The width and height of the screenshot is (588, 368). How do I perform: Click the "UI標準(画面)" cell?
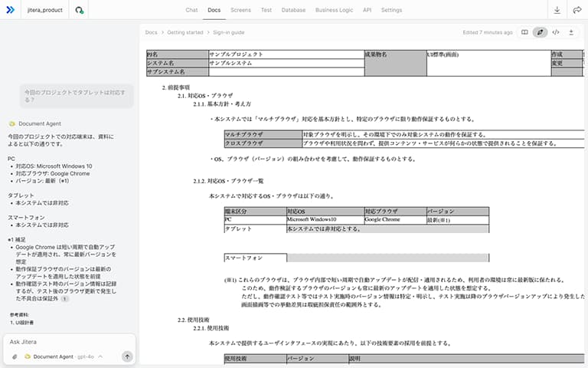pyautogui.click(x=488, y=63)
